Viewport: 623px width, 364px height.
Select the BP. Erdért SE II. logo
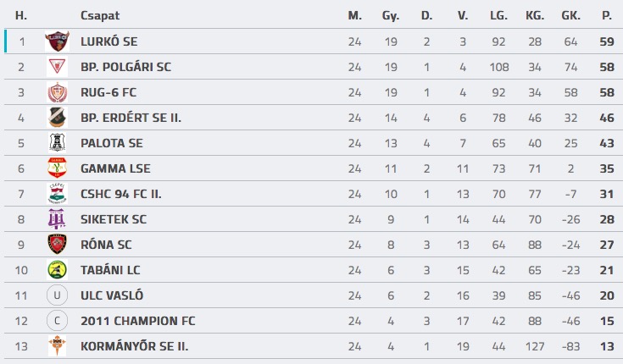coord(57,118)
